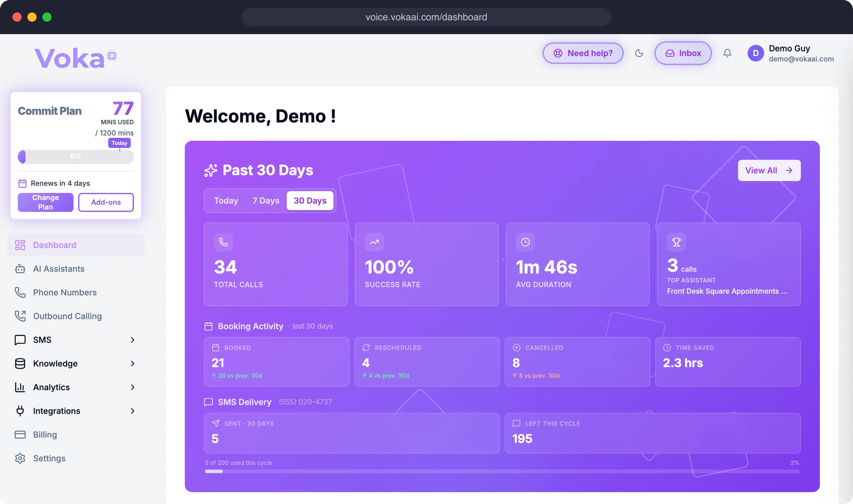Screen dimensions: 853x504
Task: Click the Need help? button
Action: coord(583,53)
